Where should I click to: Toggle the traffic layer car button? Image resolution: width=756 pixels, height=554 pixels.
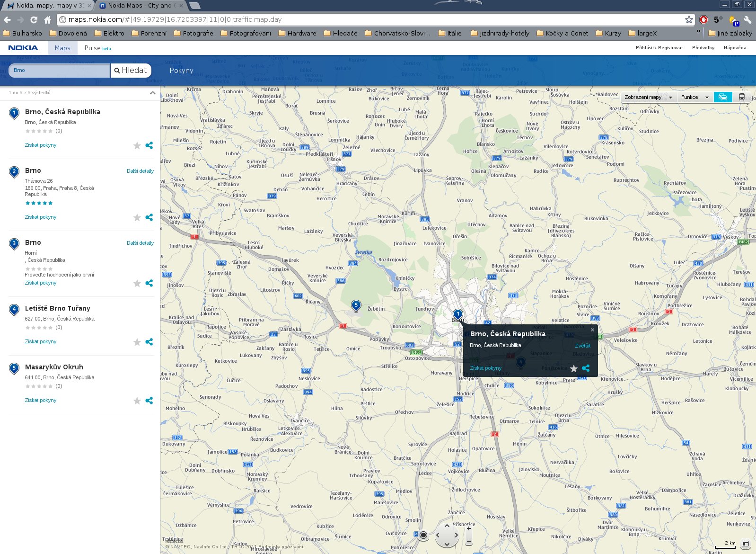723,97
